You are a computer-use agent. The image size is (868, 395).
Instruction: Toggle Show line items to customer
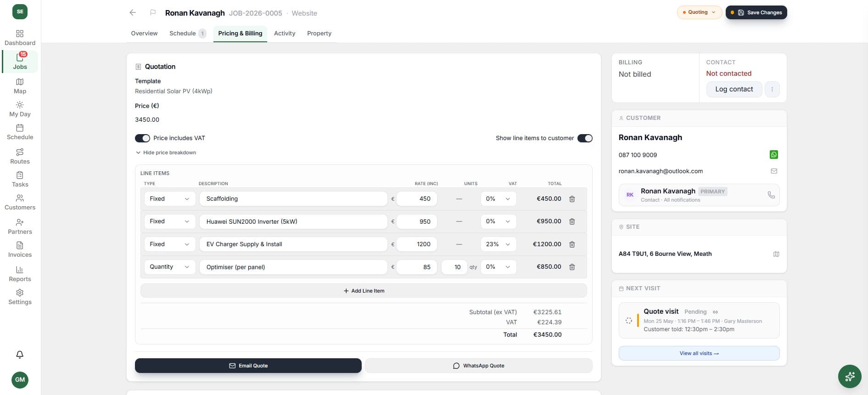coord(585,138)
